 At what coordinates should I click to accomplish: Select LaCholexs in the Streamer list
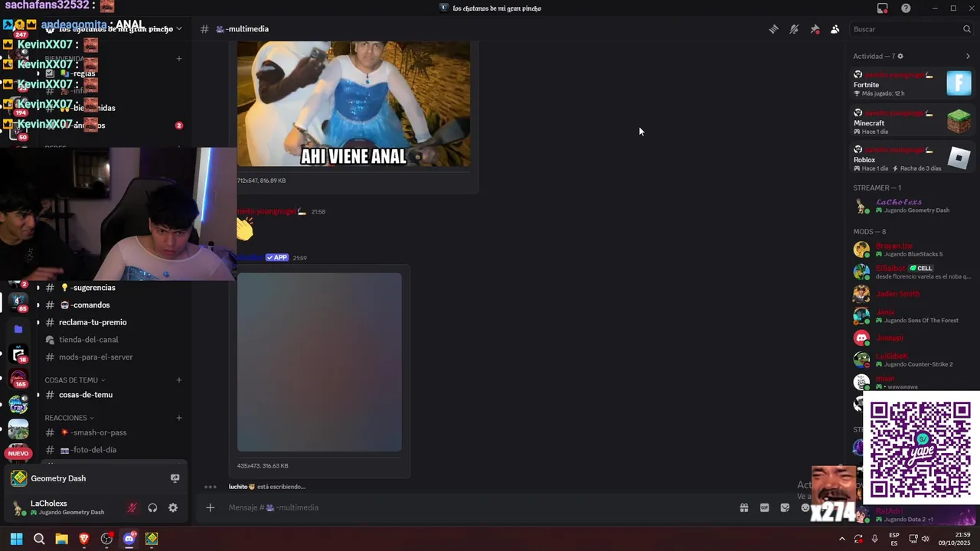[x=913, y=206]
